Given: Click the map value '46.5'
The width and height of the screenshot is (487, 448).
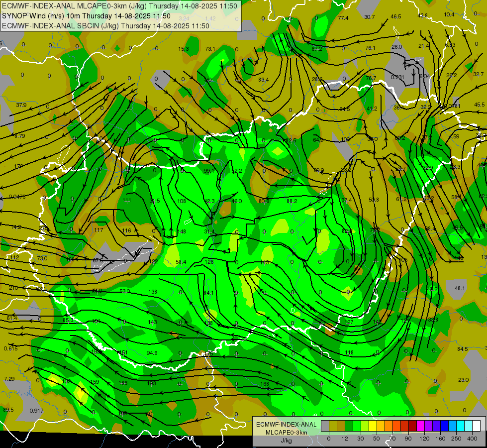Looking at the screenshot, I should 395,16.
